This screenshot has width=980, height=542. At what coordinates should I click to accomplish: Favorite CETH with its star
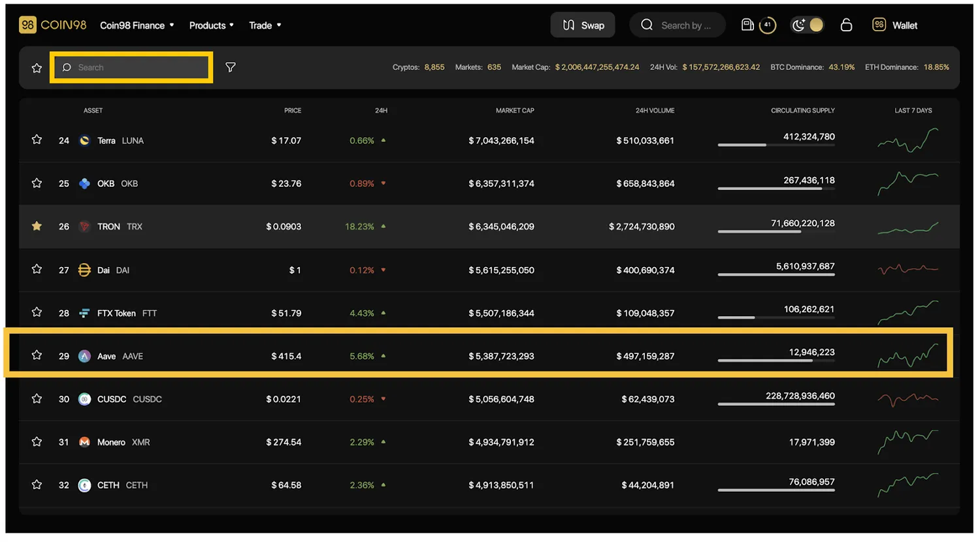[x=37, y=485]
